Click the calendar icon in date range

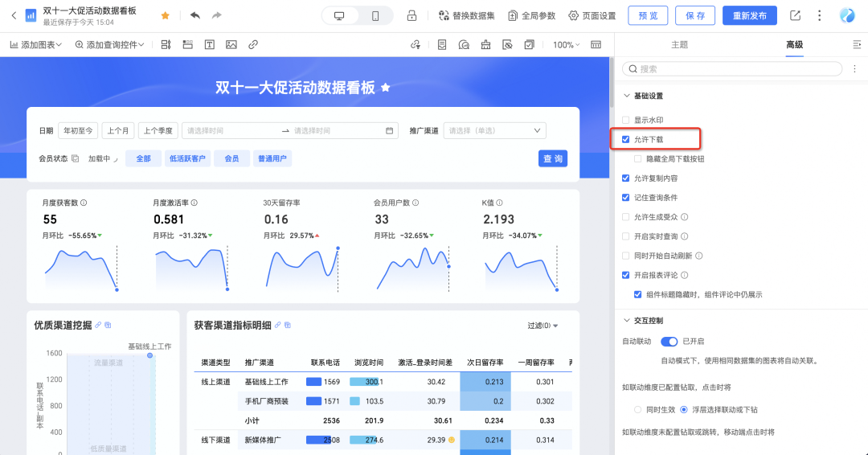pos(389,131)
